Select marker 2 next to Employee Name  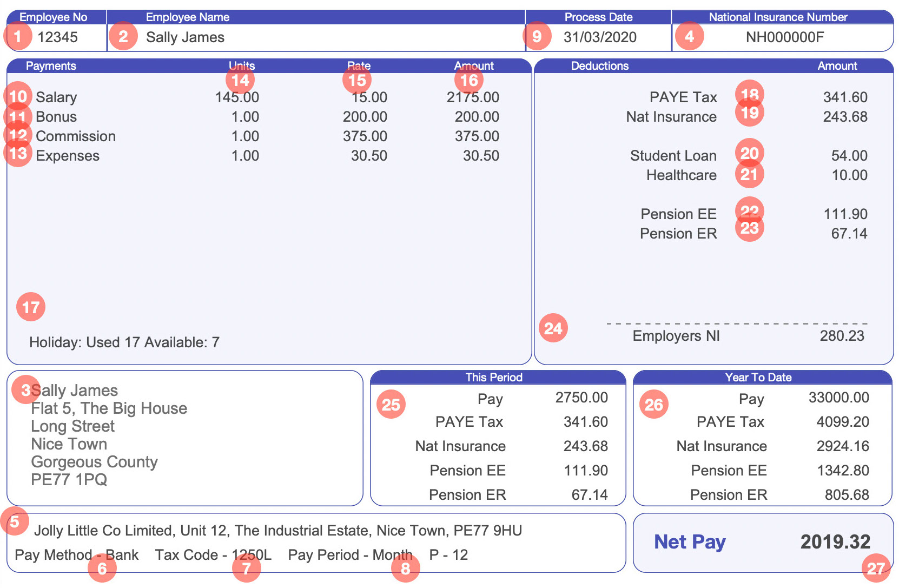pos(123,37)
